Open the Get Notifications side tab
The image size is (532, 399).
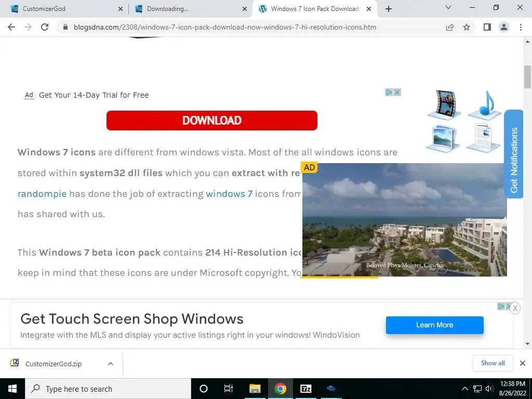[514, 154]
